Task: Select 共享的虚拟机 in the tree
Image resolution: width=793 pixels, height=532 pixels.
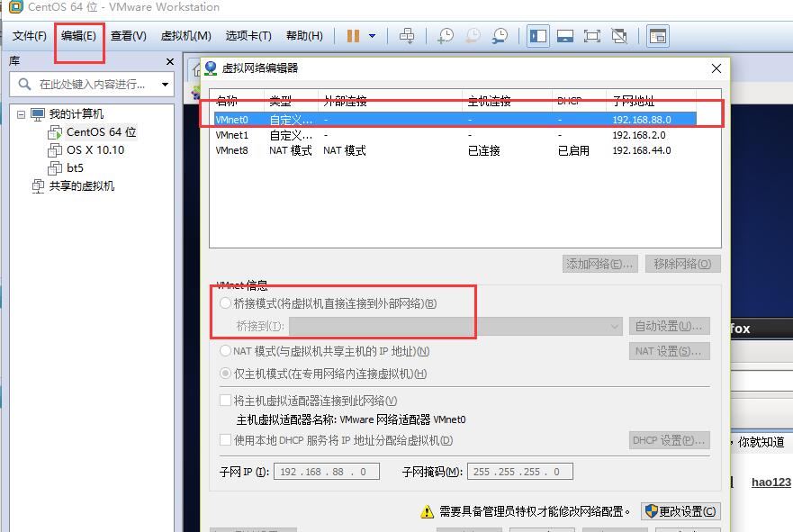Action: pos(81,186)
